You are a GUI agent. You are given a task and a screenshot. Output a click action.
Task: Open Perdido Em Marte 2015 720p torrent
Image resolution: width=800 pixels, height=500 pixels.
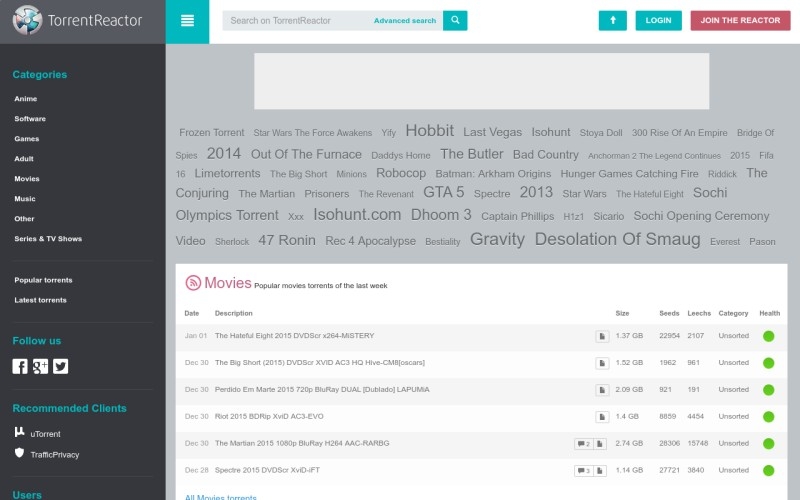322,389
